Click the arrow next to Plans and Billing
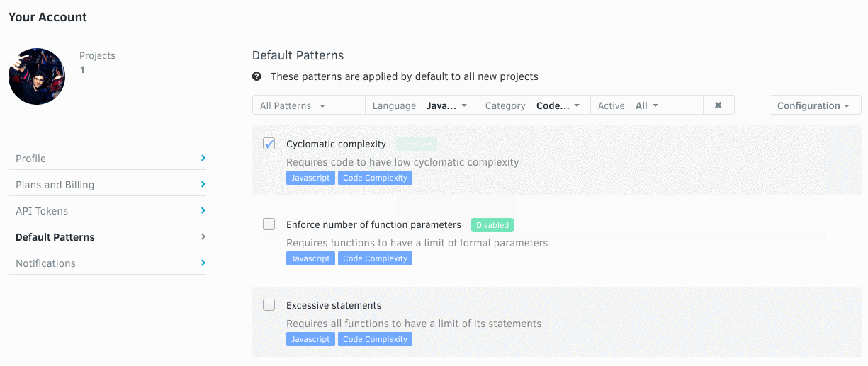 pos(203,184)
